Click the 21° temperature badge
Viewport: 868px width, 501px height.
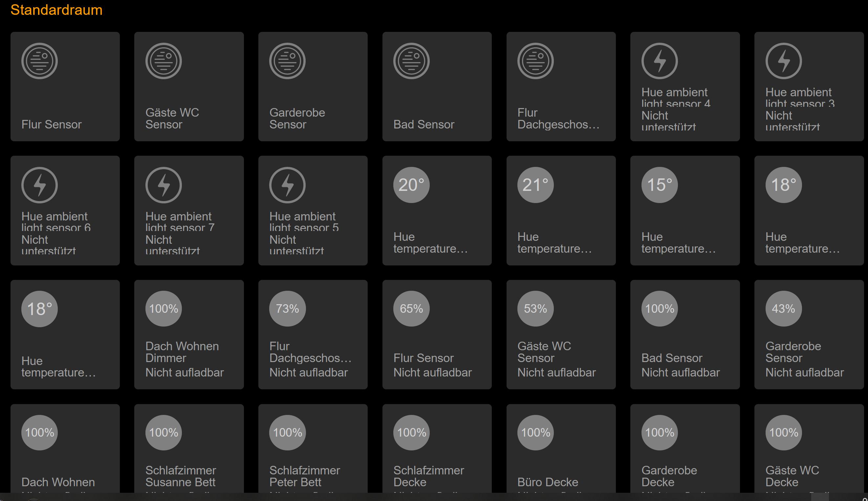[x=535, y=185]
